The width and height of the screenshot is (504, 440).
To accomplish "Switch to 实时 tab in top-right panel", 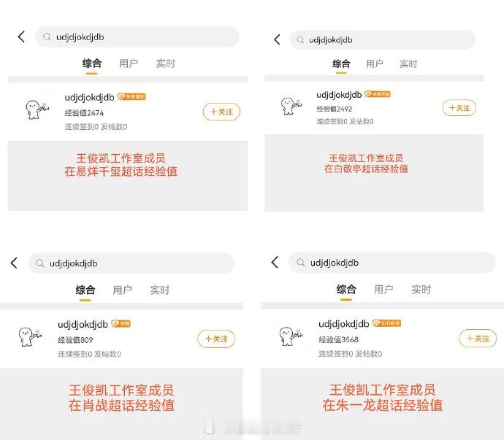I will tap(408, 64).
